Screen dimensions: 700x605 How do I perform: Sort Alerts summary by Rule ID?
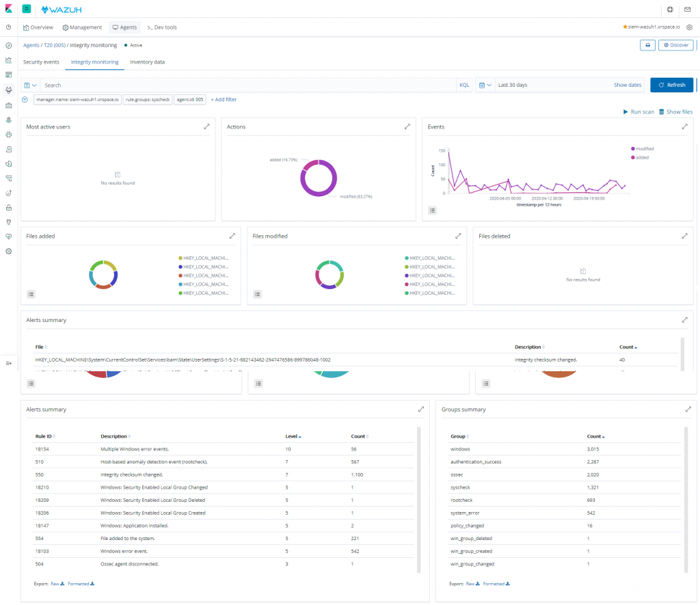pyautogui.click(x=45, y=436)
